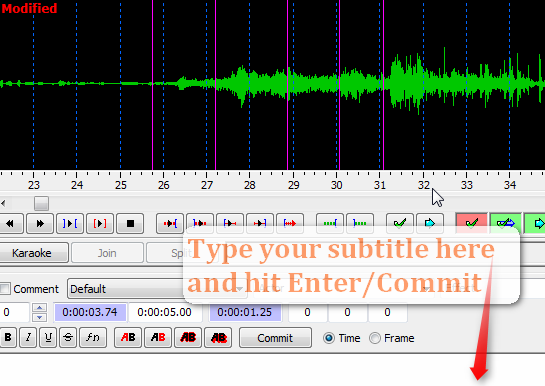Click the 29 second mark on the ruler
Image resolution: width=545 pixels, height=386 pixels.
tap(293, 185)
